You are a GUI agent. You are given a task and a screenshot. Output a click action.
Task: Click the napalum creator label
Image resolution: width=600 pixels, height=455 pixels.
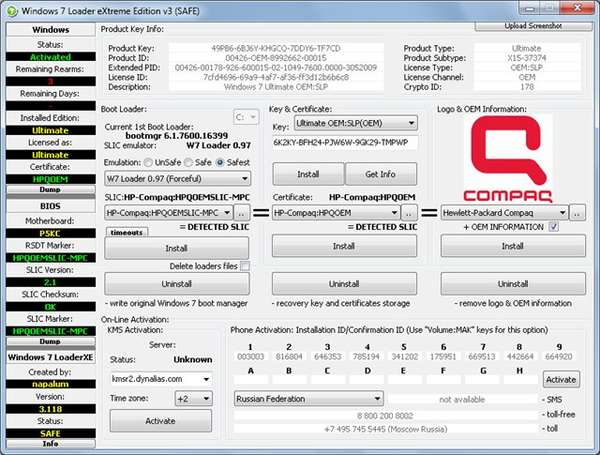[51, 384]
